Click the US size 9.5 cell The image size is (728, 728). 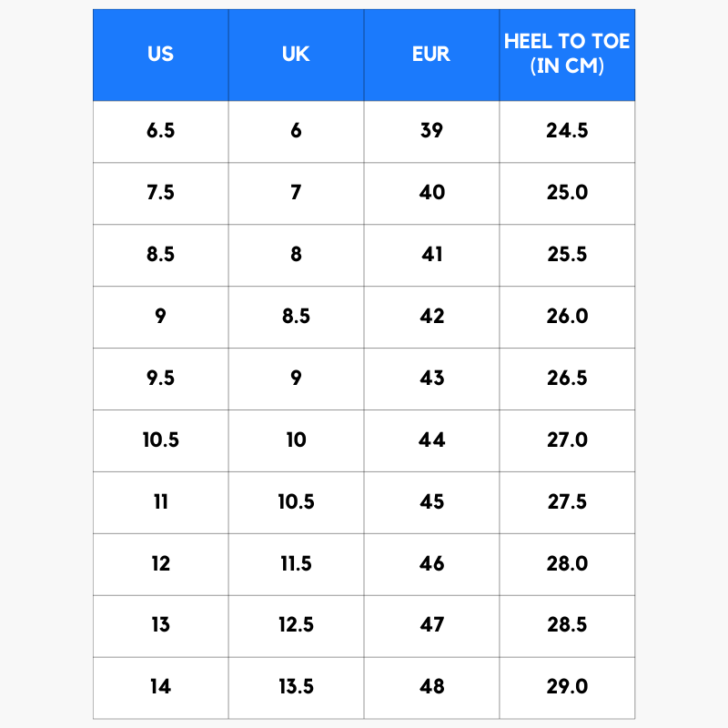(161, 379)
